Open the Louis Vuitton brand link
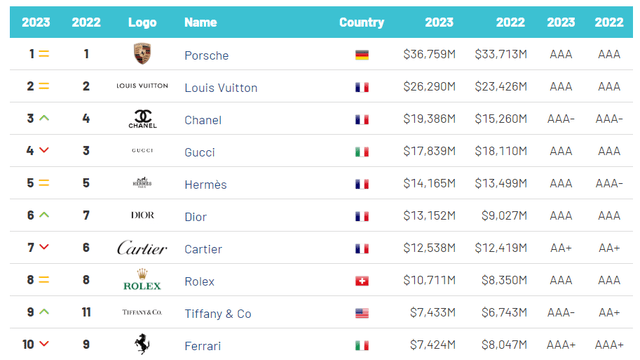Viewport: 640px width, 360px height. click(x=221, y=88)
